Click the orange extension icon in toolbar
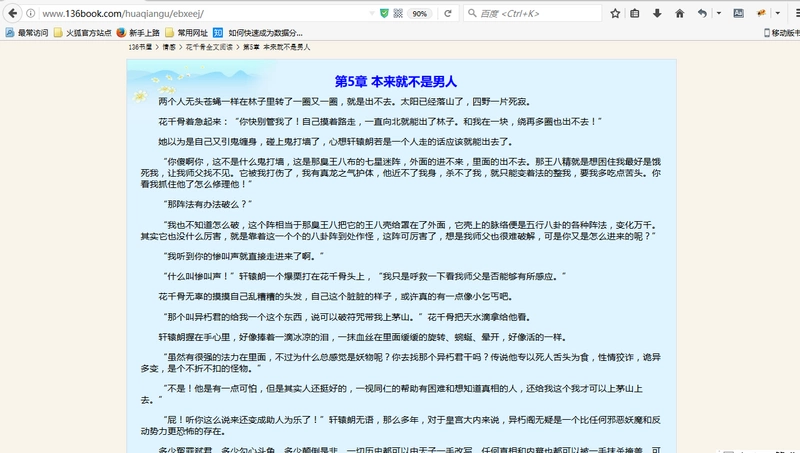This screenshot has height=453, width=800. pos(761,13)
